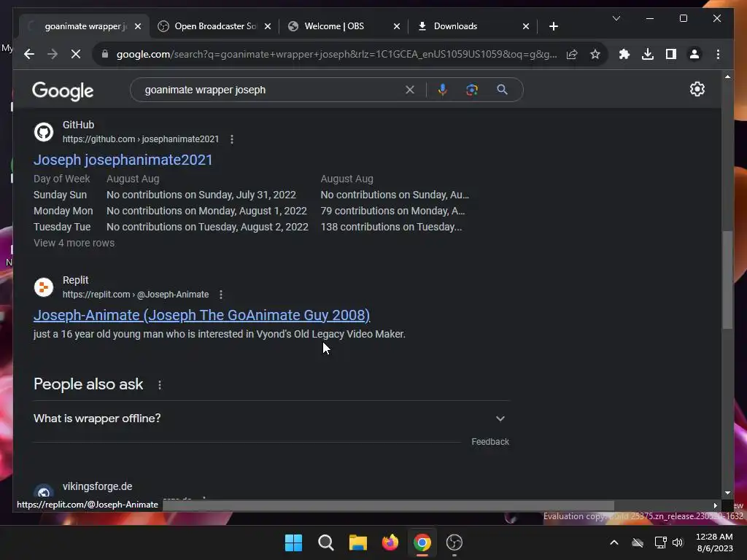Open Chrome extensions puzzle icon

click(x=624, y=54)
